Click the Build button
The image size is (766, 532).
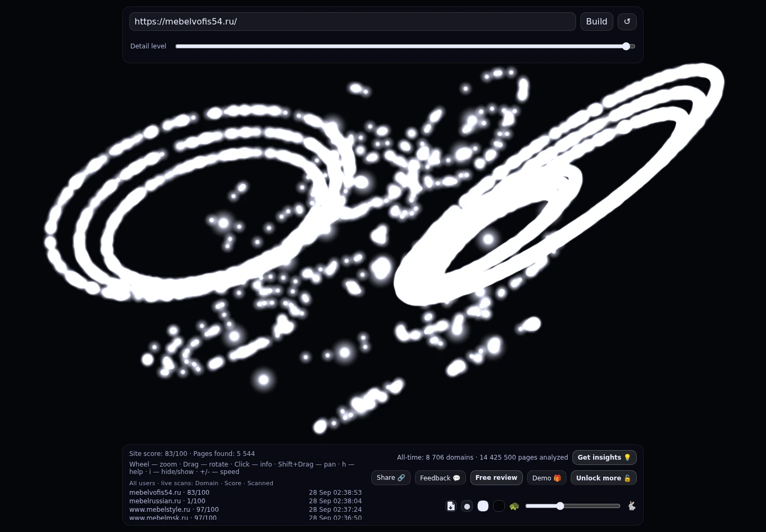click(596, 21)
